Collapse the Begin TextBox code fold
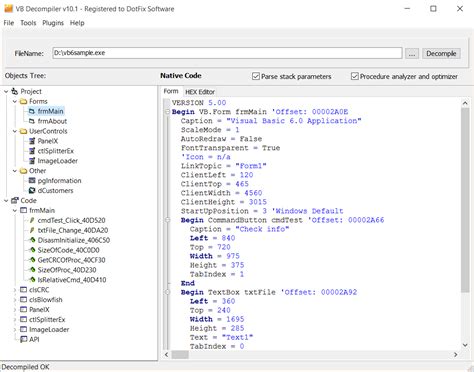This screenshot has width=474, height=372. (x=167, y=292)
